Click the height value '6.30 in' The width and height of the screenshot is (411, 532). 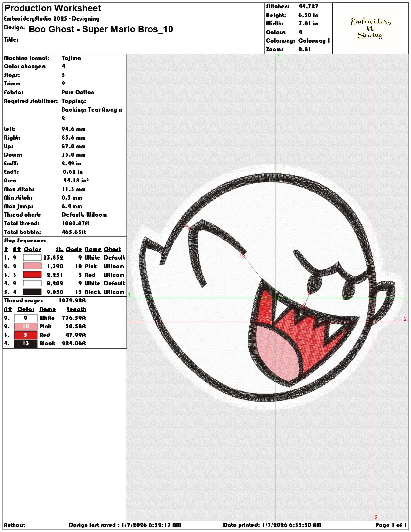308,15
